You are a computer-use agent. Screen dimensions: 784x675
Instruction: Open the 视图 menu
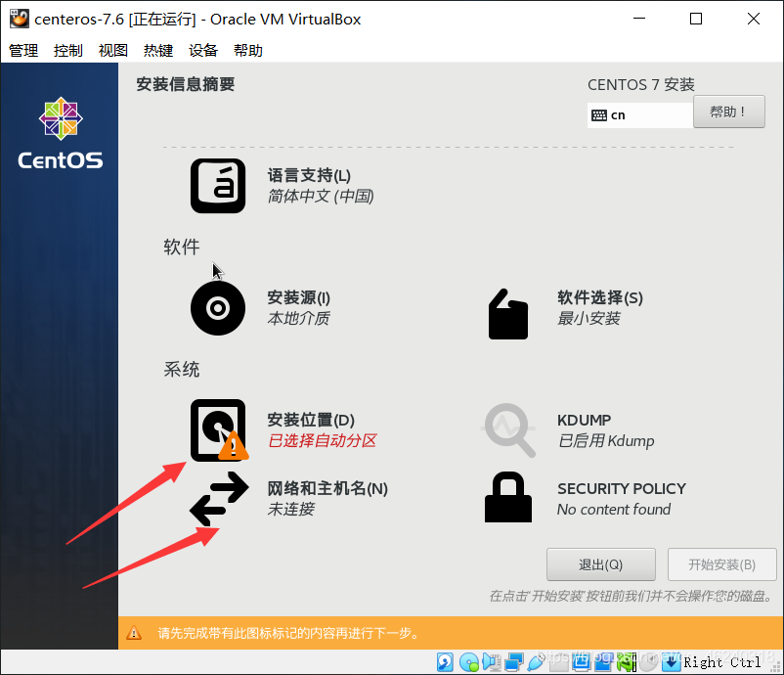tap(113, 51)
